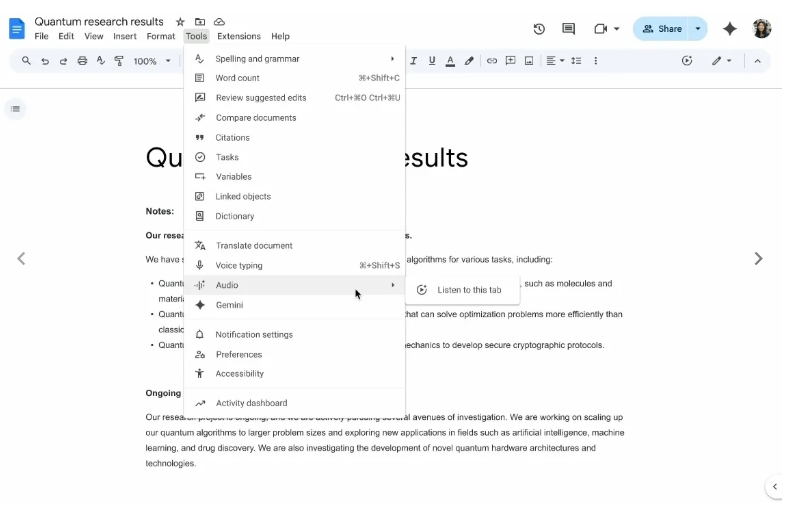This screenshot has width=798, height=519.
Task: Run spell check from toolbar icon
Action: (x=100, y=61)
